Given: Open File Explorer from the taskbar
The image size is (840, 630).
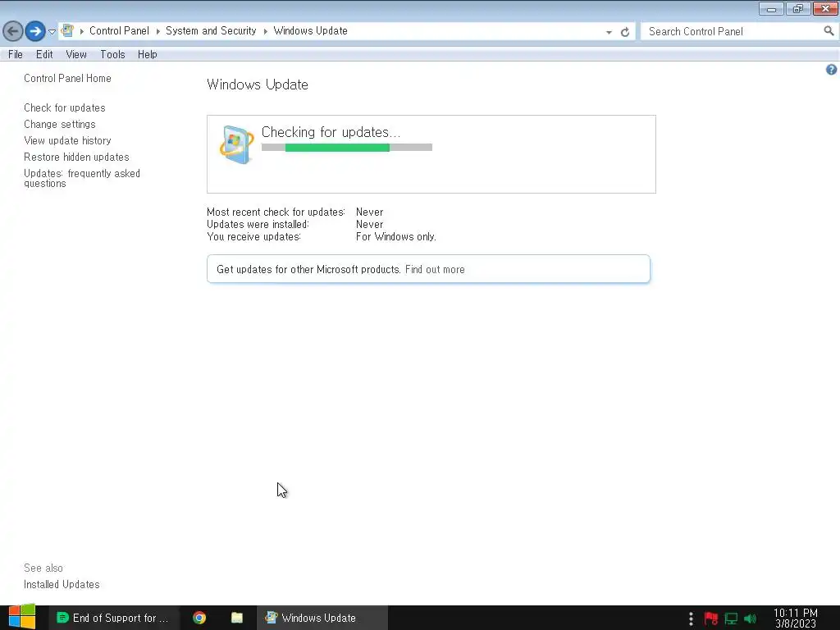Looking at the screenshot, I should pyautogui.click(x=237, y=618).
